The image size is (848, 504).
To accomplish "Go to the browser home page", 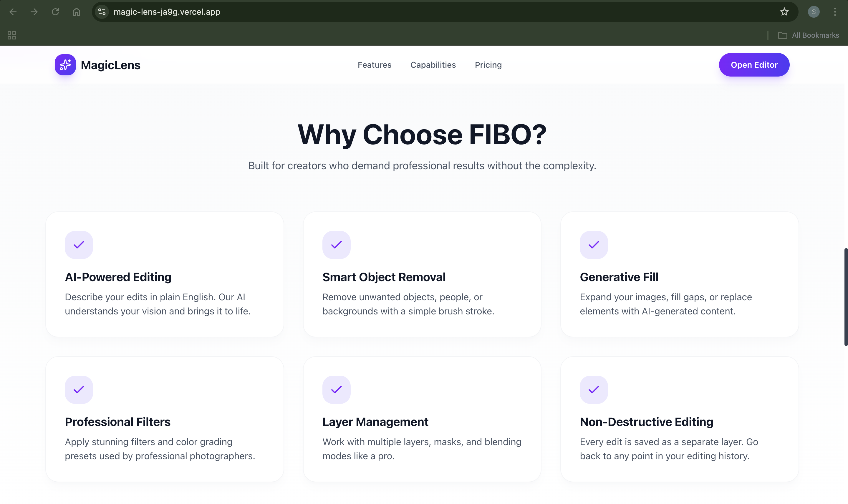I will (77, 12).
